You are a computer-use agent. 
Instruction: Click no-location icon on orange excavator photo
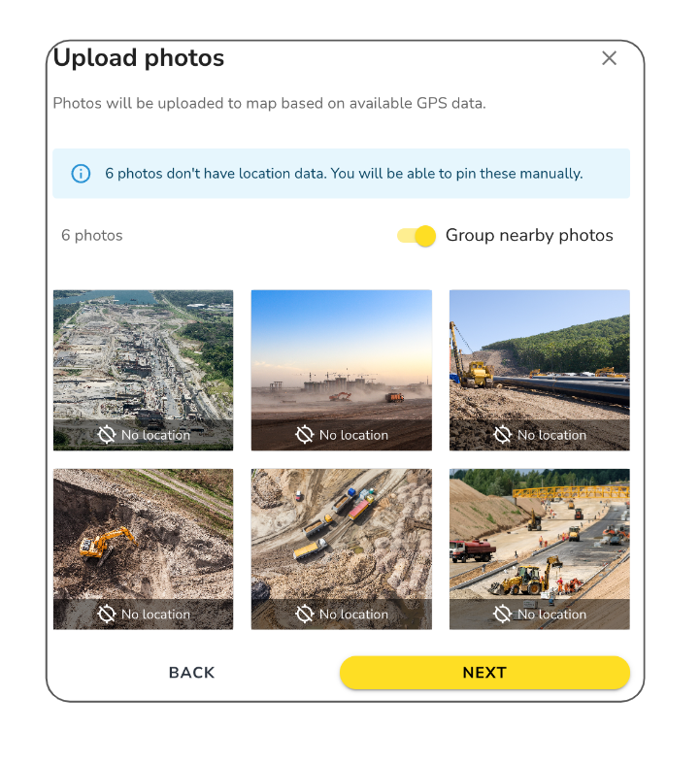(x=107, y=614)
